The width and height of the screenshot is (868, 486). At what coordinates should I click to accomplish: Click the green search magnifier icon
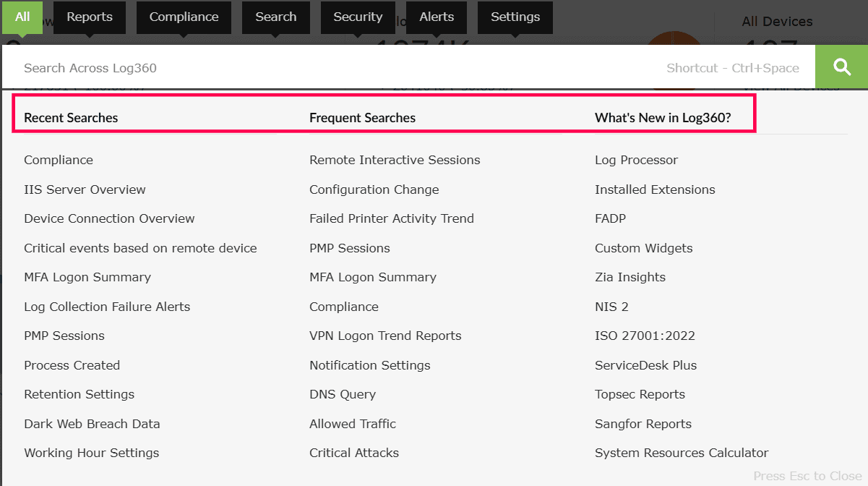[x=841, y=67]
